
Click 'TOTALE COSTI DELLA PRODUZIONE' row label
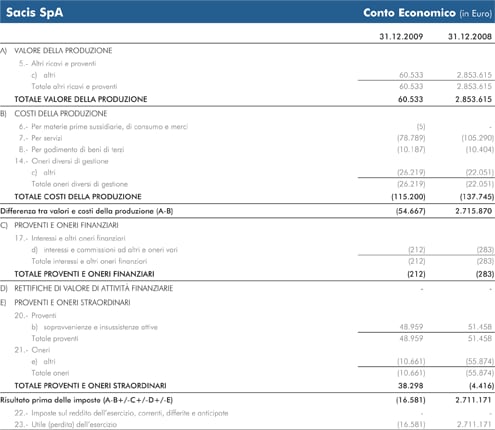(x=78, y=197)
